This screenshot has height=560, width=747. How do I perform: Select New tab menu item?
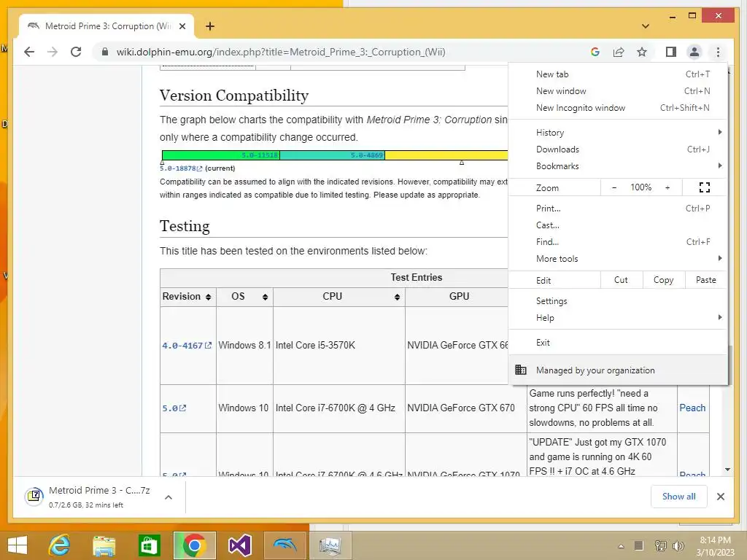[618, 74]
